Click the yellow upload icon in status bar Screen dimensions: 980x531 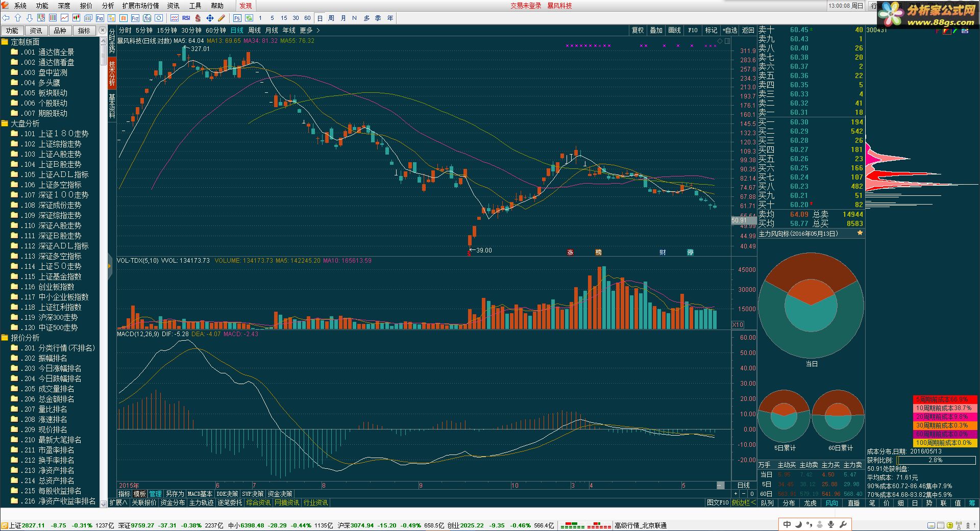[949, 525]
